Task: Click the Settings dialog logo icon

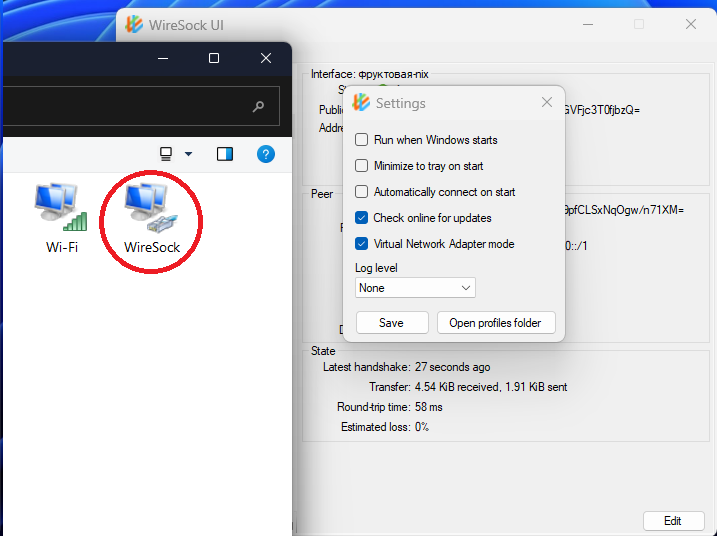Action: (x=361, y=102)
